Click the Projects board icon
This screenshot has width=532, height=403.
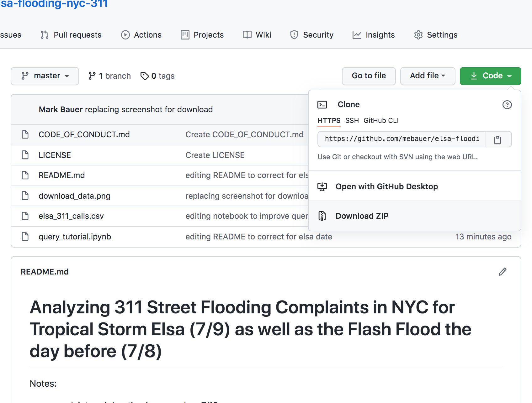point(185,35)
